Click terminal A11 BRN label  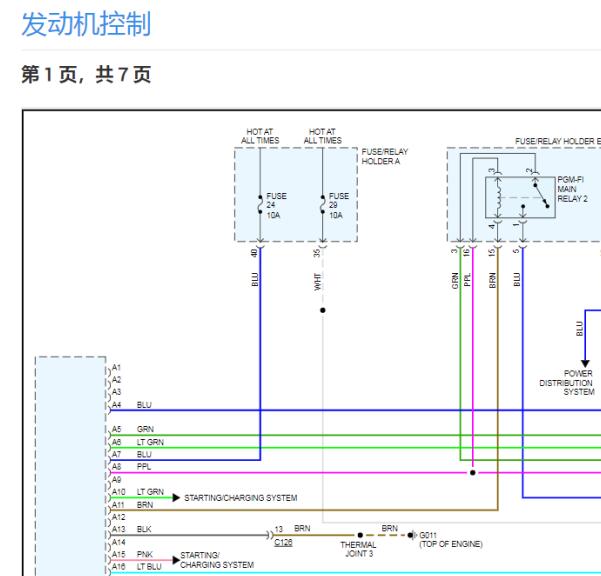[x=132, y=505]
